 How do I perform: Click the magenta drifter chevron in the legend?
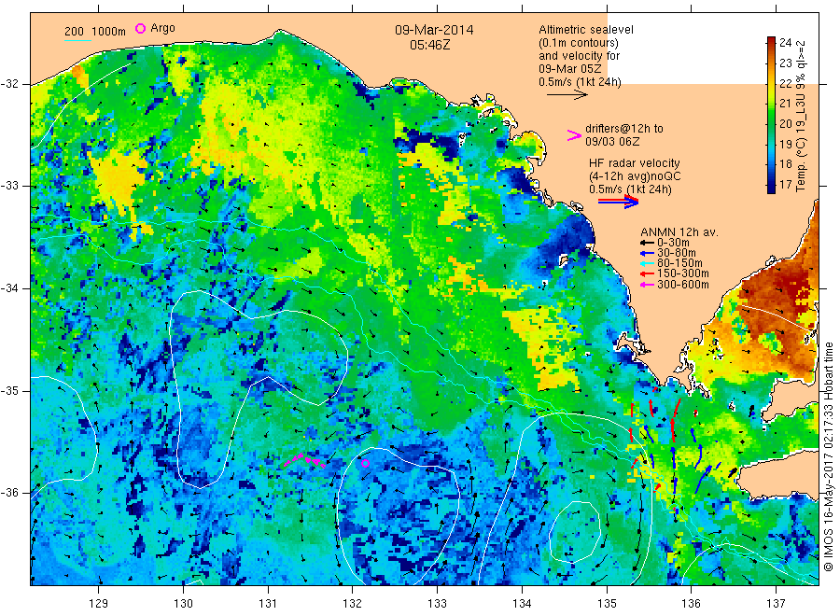click(574, 135)
